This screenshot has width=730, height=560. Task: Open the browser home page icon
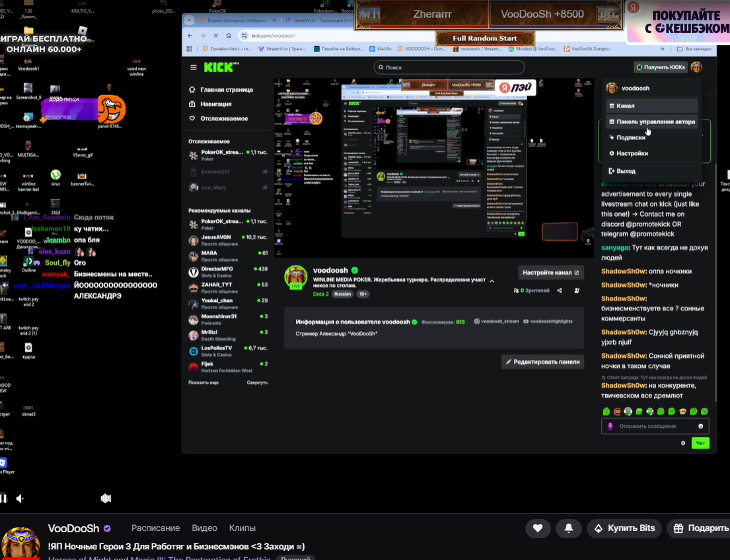coord(229,36)
